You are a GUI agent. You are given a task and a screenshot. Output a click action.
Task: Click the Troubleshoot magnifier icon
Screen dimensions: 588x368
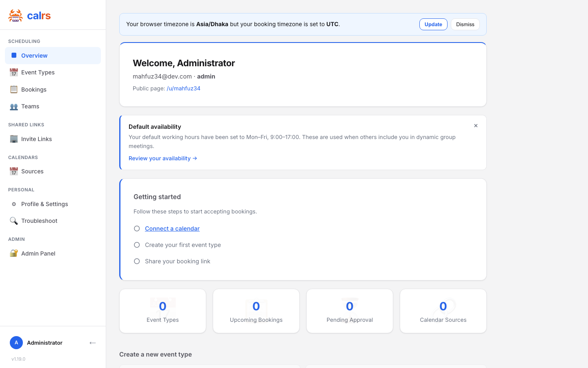pyautogui.click(x=14, y=221)
